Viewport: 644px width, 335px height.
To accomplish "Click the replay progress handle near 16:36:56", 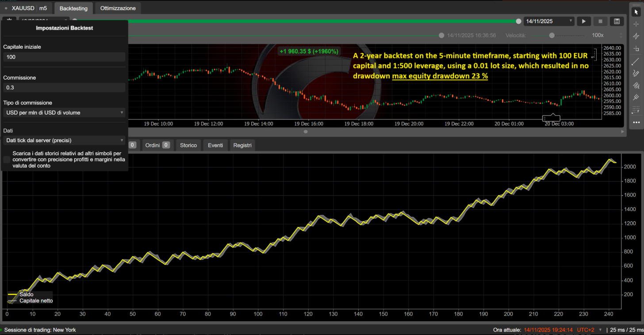I will click(441, 35).
